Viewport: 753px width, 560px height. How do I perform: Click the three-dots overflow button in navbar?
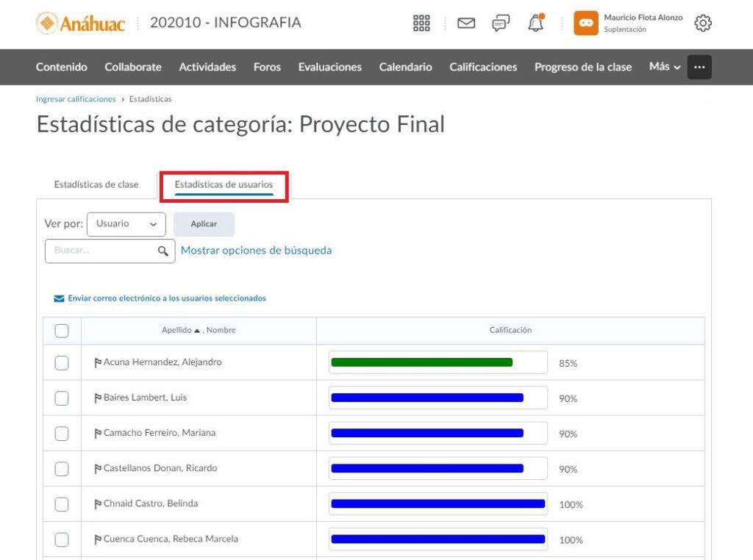[699, 67]
